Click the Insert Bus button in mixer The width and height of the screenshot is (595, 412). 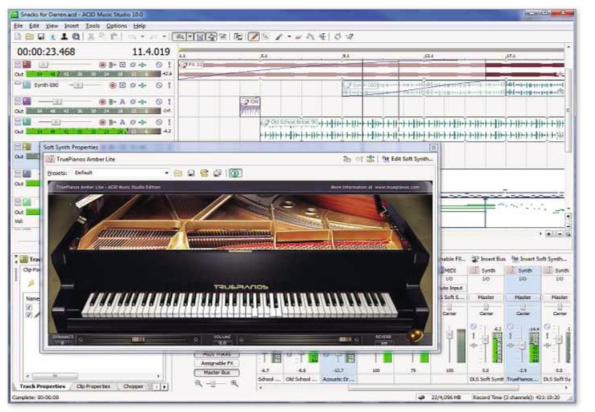coord(488,259)
